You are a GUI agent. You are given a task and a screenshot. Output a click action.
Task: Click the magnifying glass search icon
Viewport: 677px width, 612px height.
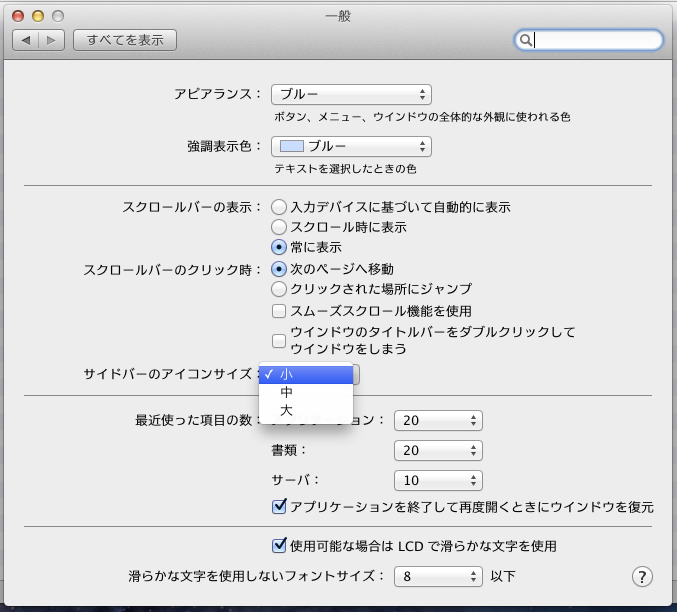tap(525, 40)
